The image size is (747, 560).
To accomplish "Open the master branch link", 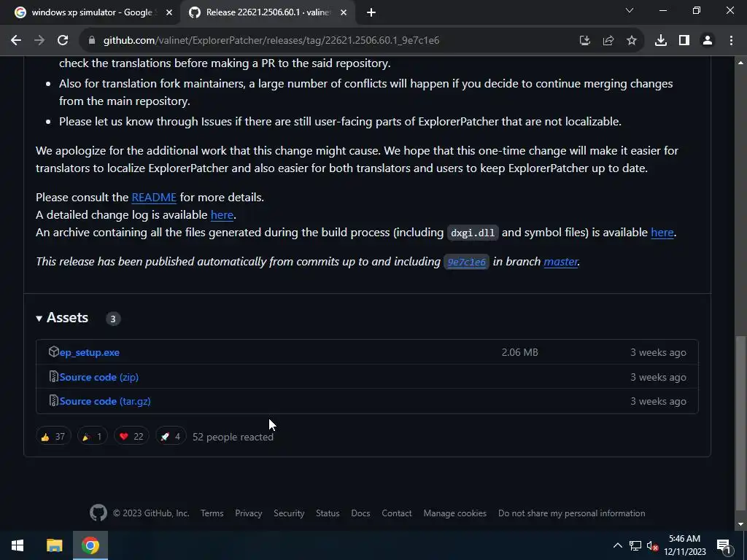I will point(561,262).
